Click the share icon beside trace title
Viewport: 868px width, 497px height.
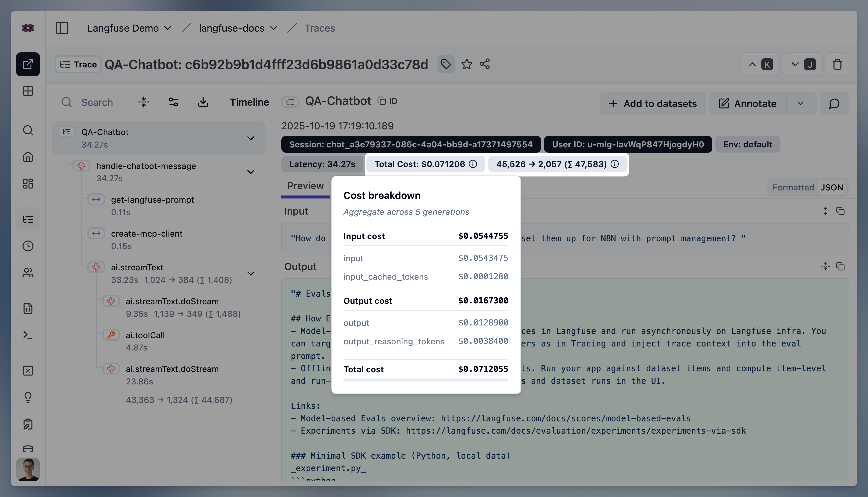pos(485,64)
